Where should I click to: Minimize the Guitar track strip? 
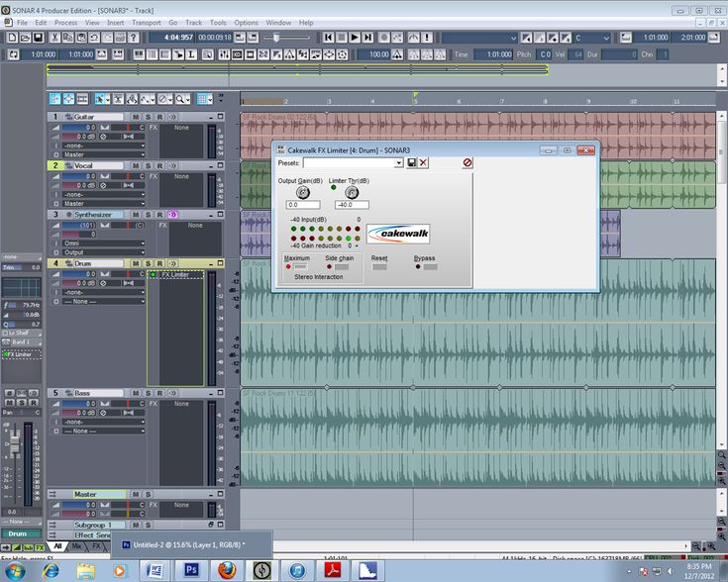click(x=211, y=117)
